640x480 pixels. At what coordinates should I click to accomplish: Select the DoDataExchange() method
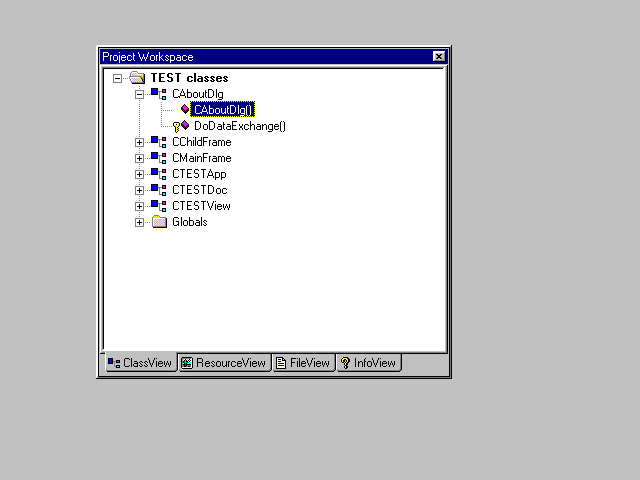(240, 126)
